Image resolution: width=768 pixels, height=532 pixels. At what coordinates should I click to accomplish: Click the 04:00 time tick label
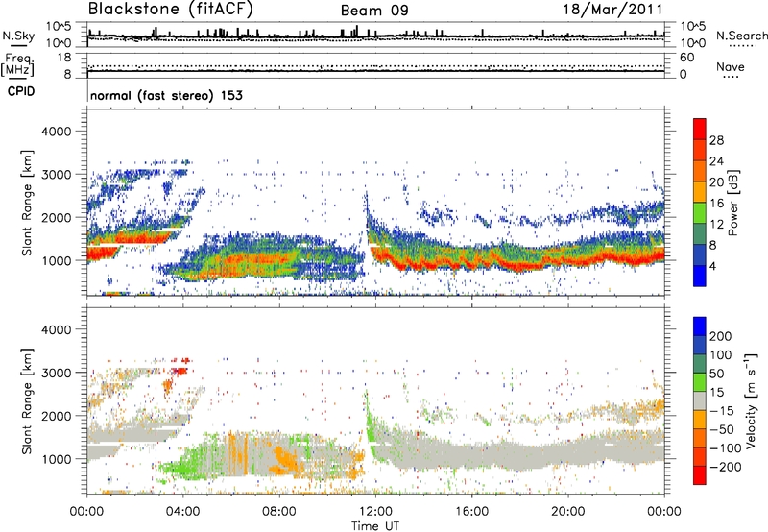click(x=182, y=512)
